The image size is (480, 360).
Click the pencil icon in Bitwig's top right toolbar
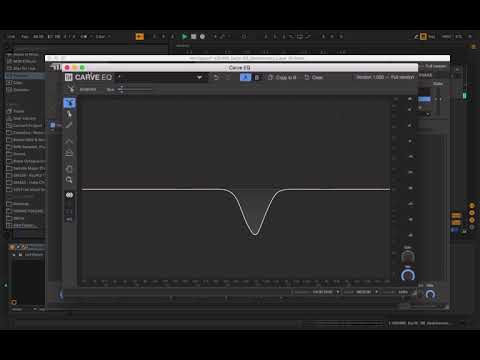[416, 36]
